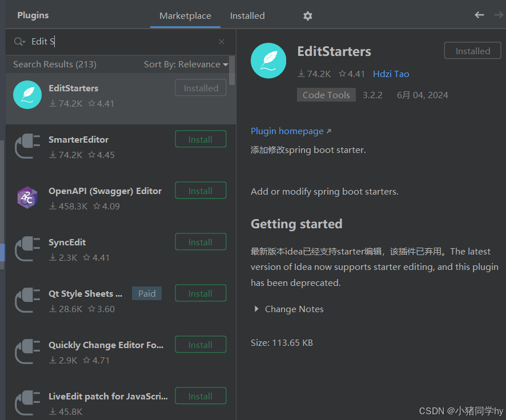Click the release date 6月 04, 2024
Viewport: 506px width, 420px height.
[423, 95]
